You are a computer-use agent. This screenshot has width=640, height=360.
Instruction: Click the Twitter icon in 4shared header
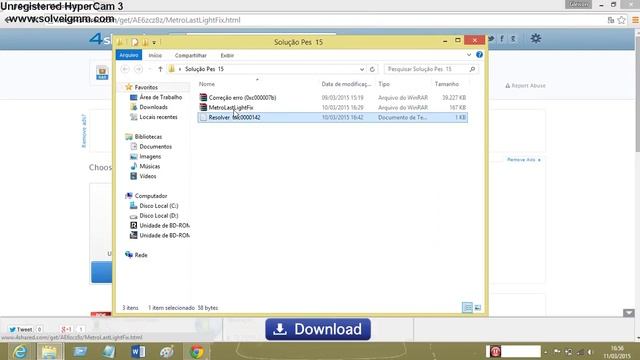coord(491,38)
